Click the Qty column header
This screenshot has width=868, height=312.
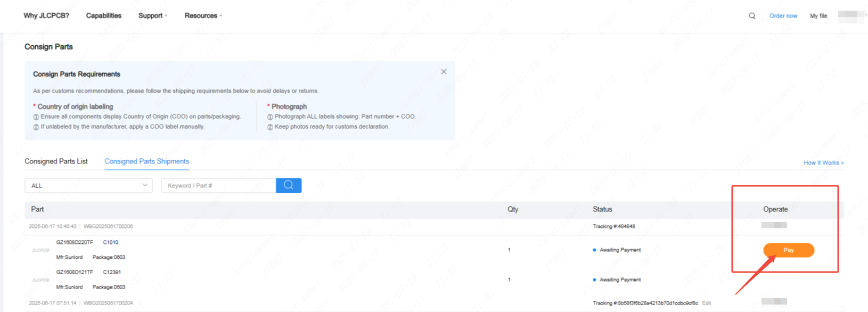point(513,209)
